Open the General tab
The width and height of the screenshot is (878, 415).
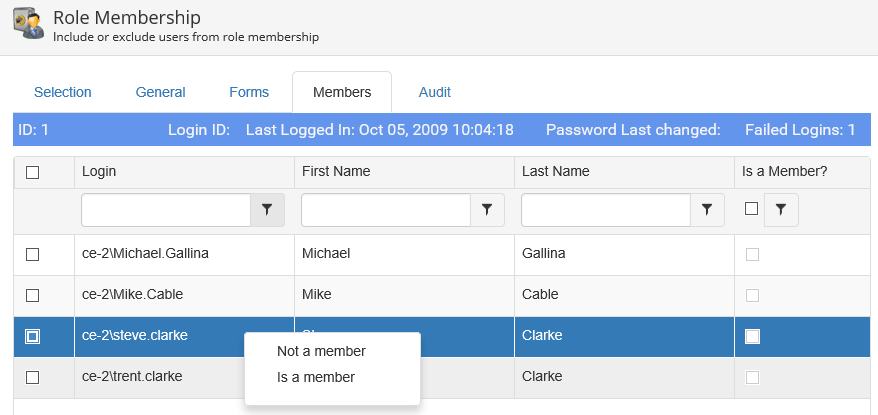click(161, 92)
